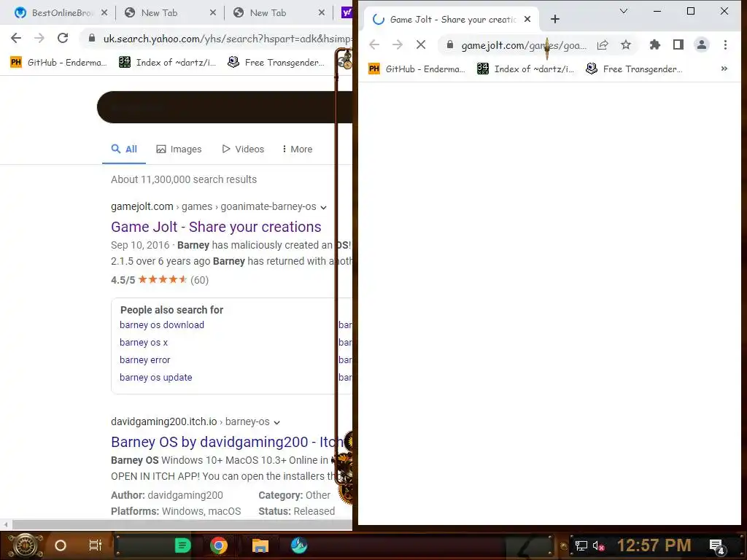Unmute the volume in system tray
This screenshot has height=560, width=747.
(x=598, y=545)
